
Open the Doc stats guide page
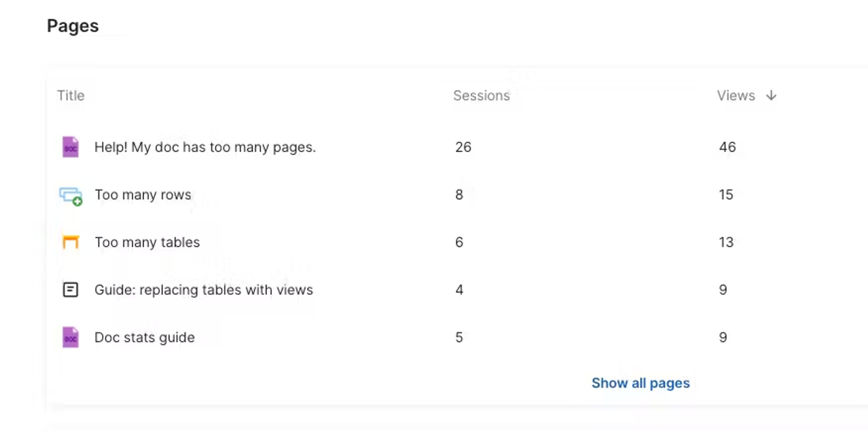(x=145, y=337)
